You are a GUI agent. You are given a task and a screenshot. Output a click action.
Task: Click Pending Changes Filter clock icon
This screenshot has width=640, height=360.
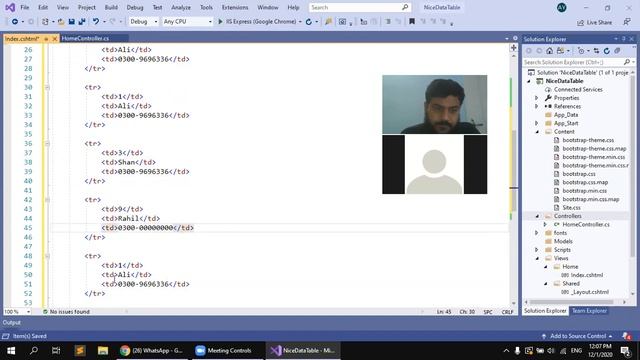(x=581, y=51)
